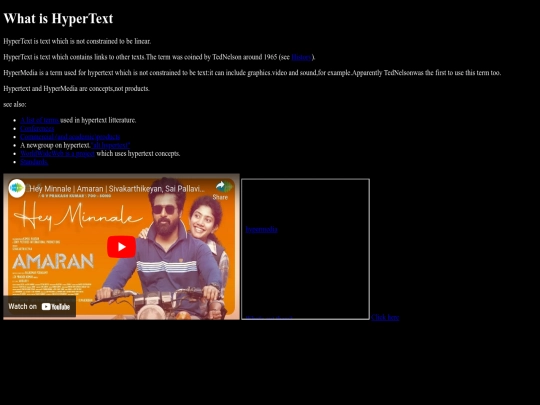This screenshot has width=540, height=405.
Task: Click the hypermedia link inside the frame
Action: tap(261, 229)
